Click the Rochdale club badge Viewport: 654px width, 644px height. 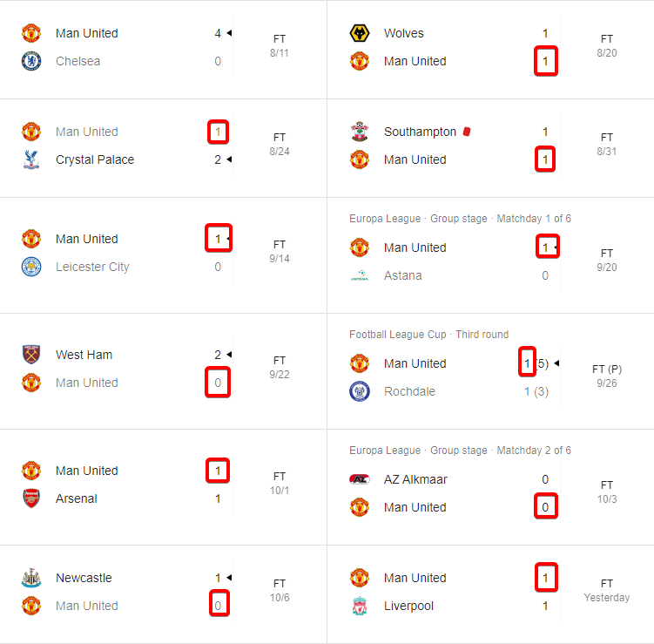(359, 391)
